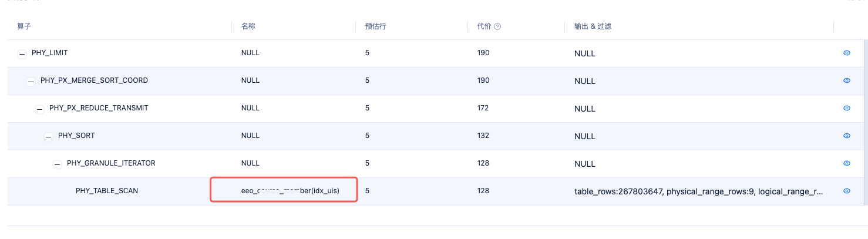Viewport: 868px width, 239px height.
Task: Click the eye icon for PHY_LIMIT row
Action: coord(847,53)
